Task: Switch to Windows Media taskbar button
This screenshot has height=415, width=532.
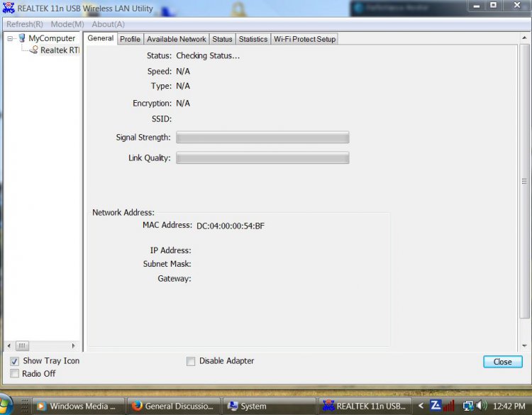Action: click(78, 406)
